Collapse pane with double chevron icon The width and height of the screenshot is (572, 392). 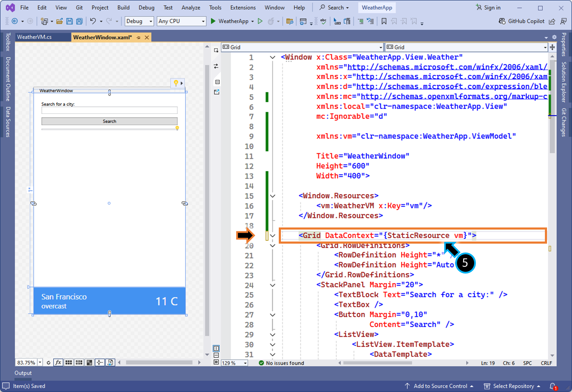[x=216, y=362]
